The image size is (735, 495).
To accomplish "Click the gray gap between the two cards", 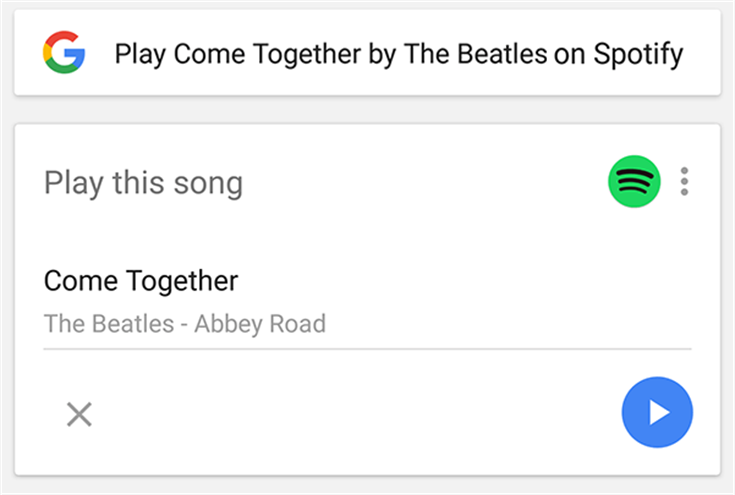I will (x=367, y=110).
